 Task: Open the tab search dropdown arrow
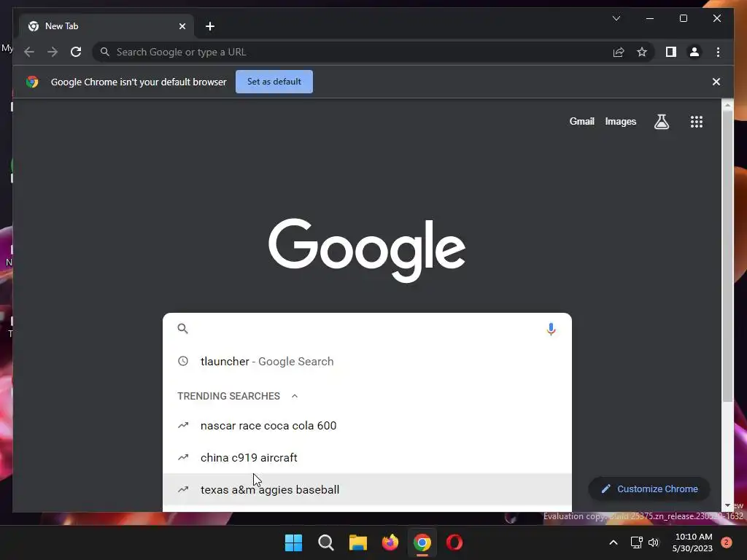tap(616, 18)
